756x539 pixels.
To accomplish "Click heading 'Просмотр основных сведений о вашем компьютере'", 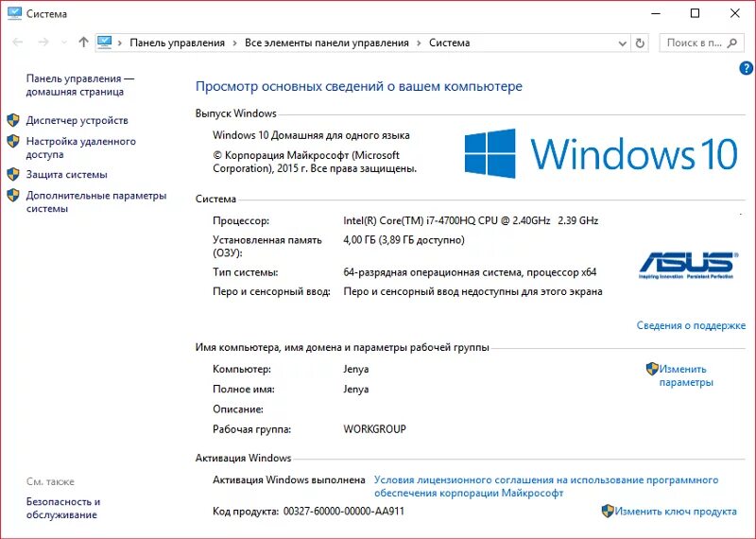I will [x=359, y=86].
